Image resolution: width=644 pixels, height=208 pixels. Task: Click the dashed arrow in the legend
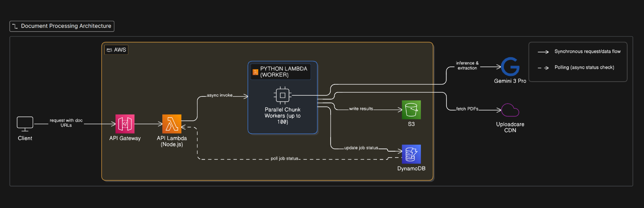click(543, 68)
